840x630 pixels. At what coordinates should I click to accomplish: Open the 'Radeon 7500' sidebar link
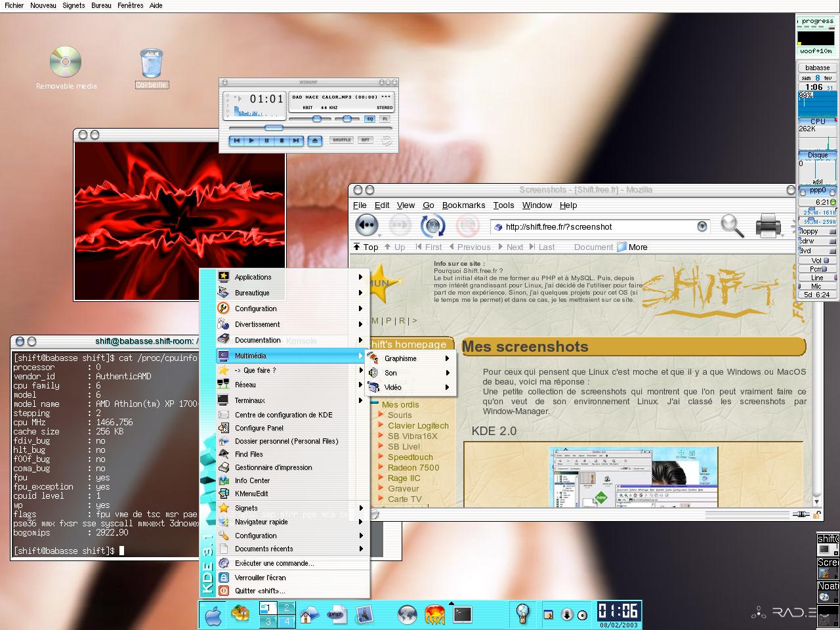click(413, 467)
